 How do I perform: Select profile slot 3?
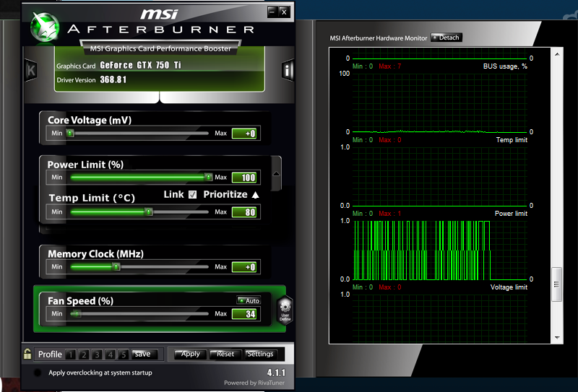(97, 354)
